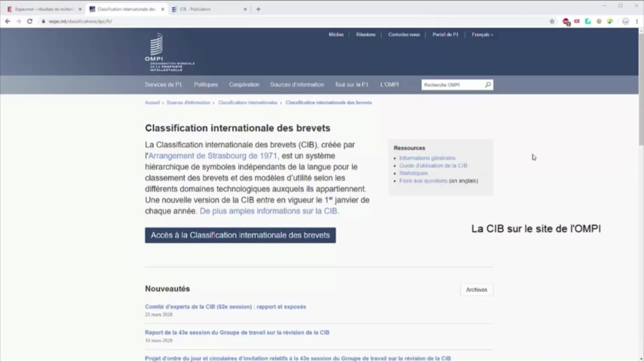The image size is (644, 362).
Task: Open Report de la 43e session news
Action: click(x=237, y=333)
